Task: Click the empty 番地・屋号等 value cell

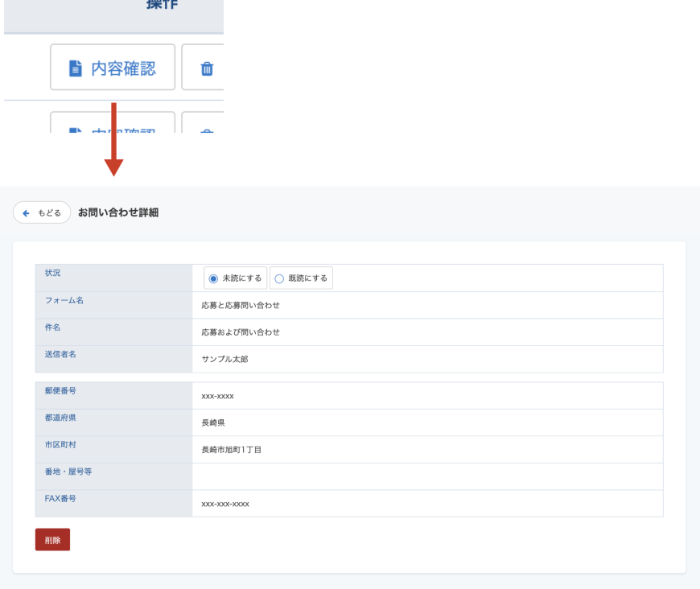Action: click(x=426, y=476)
